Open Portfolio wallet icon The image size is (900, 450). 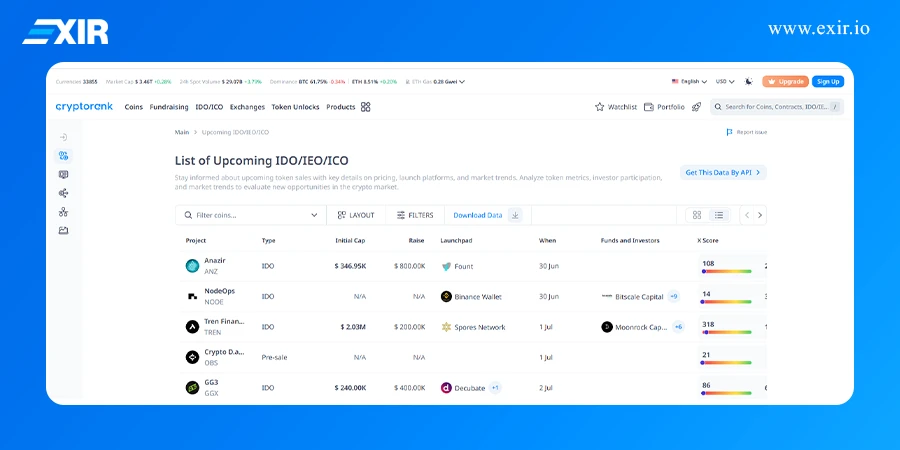[x=649, y=107]
